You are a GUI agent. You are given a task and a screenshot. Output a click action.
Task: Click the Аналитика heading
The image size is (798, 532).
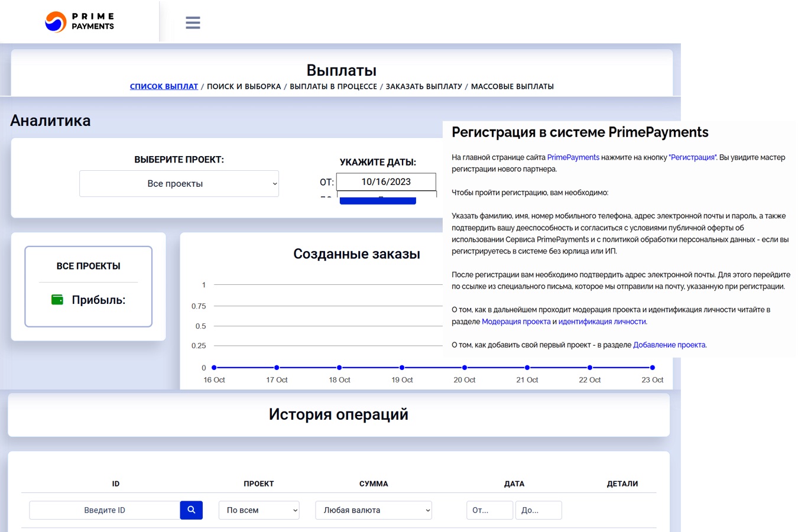click(50, 121)
